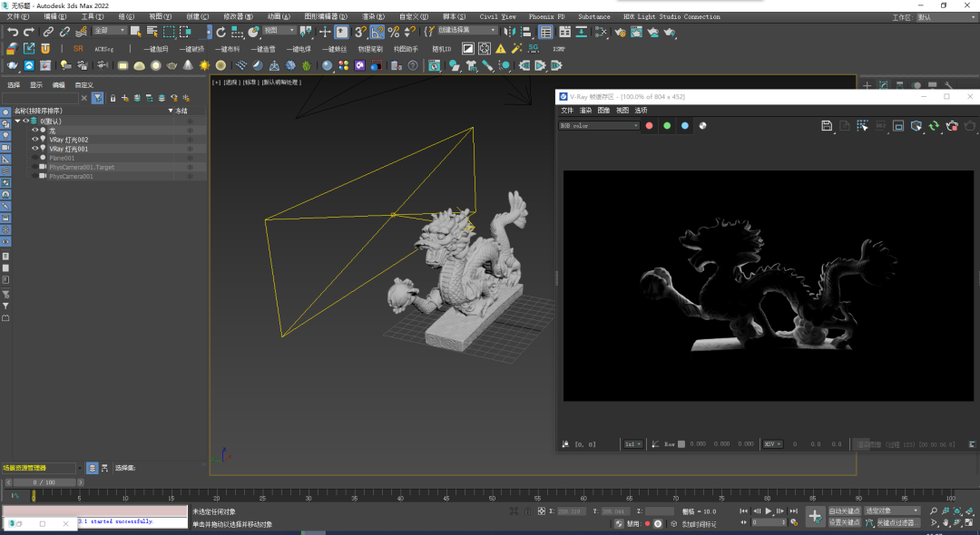Open the Phoenix FD menu
Image resolution: width=980 pixels, height=535 pixels.
pos(547,16)
